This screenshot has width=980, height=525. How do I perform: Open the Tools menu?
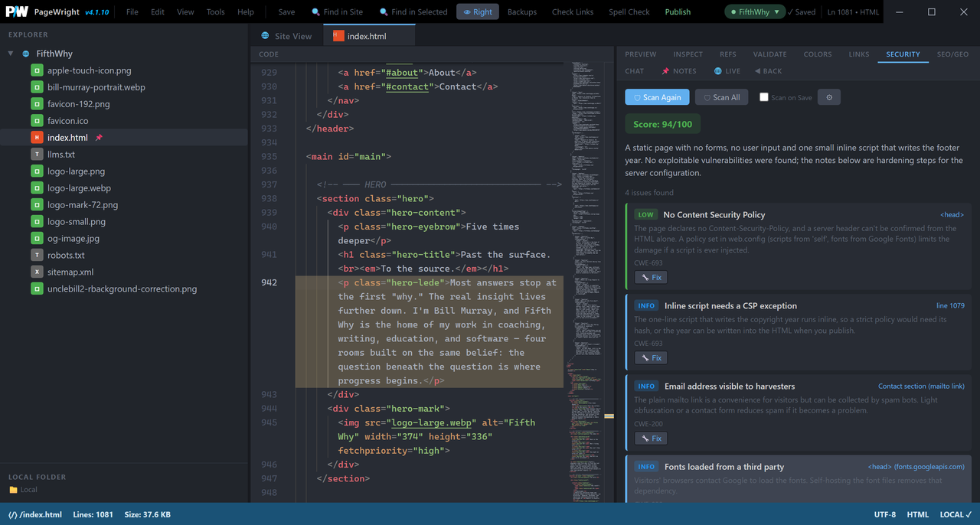point(216,12)
